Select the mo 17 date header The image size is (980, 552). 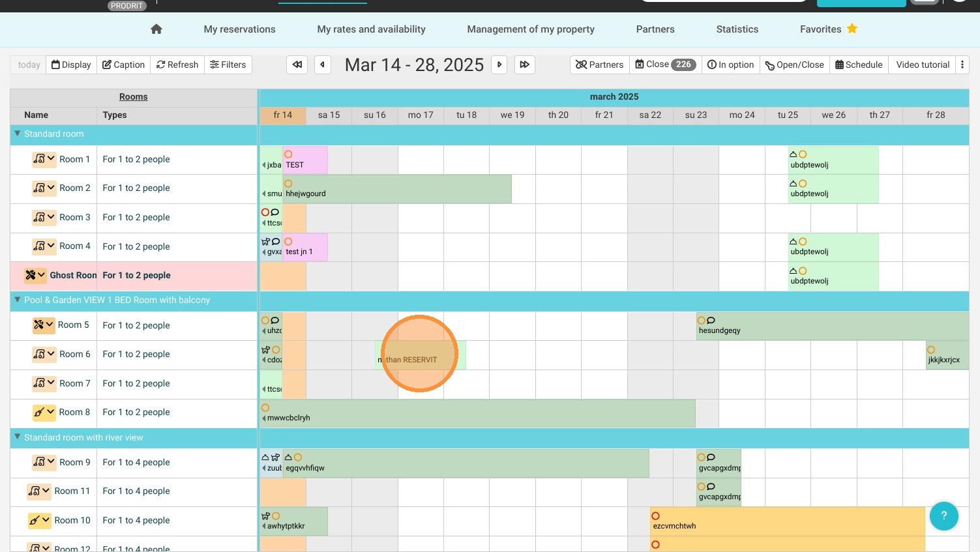[421, 115]
